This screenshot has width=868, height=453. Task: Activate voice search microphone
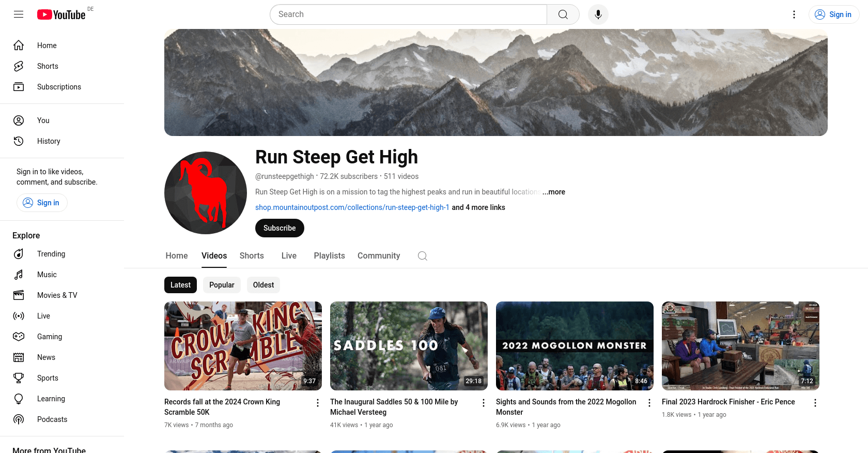pyautogui.click(x=598, y=14)
